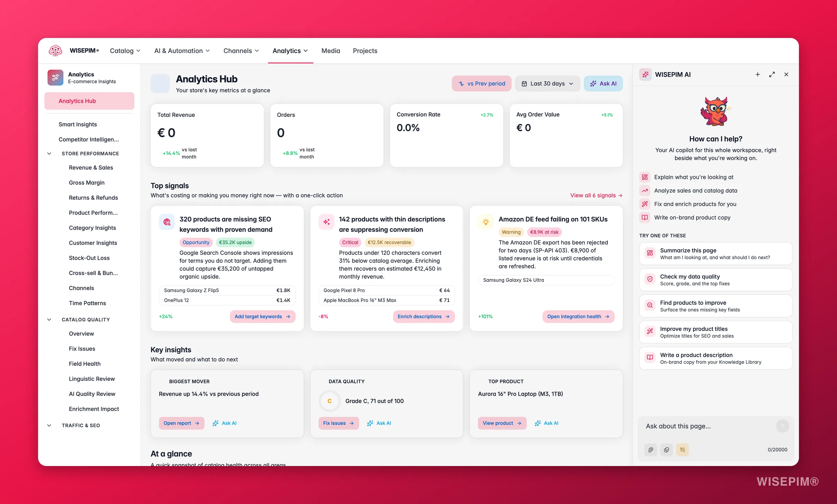The height and width of the screenshot is (504, 837).
Task: Click the Samsung Galaxy S24 Ultra row
Action: point(546,280)
